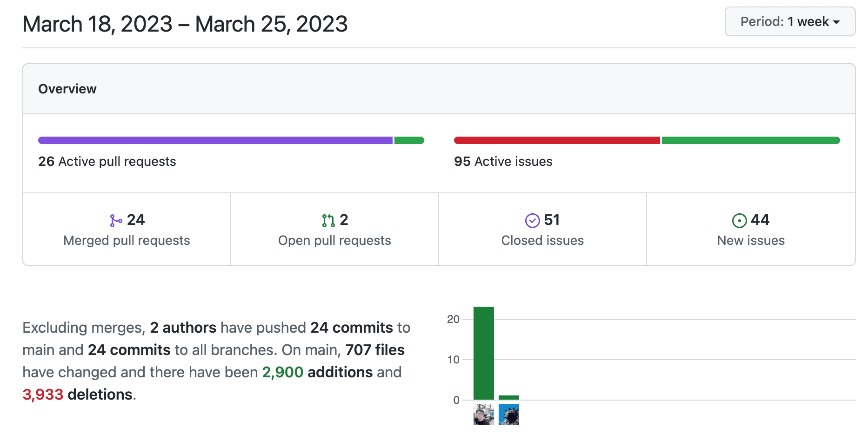Click the new issues circle icon
This screenshot has height=434, width=868.
(x=739, y=220)
